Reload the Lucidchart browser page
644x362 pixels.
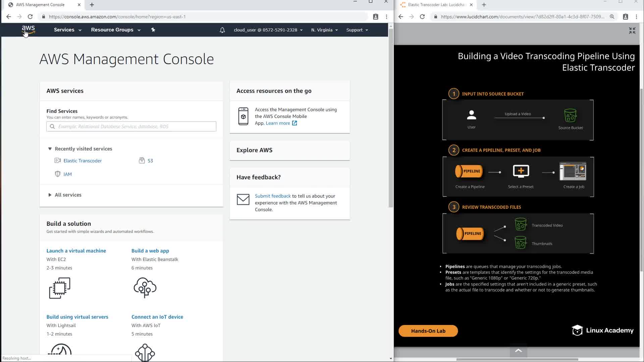[x=422, y=17]
